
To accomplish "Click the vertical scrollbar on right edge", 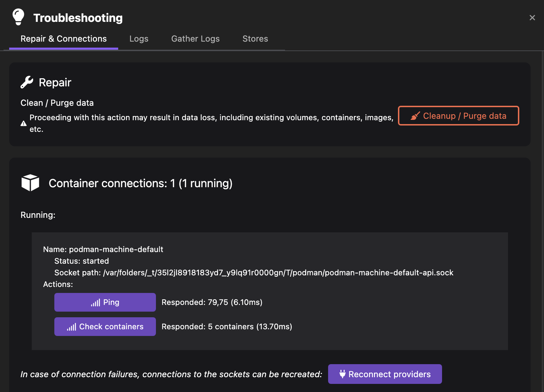I will (x=542, y=212).
